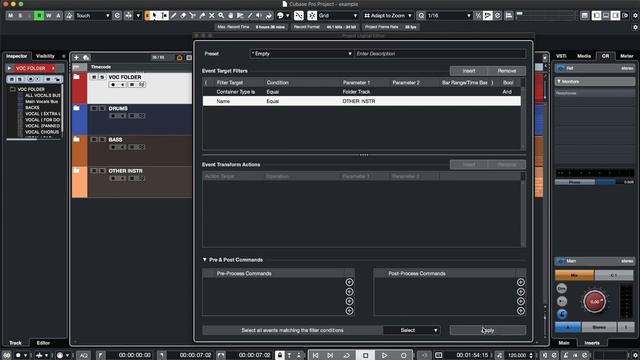Screen dimensions: 640x360
Task: Toggle right zone visibility icon
Action: click(615, 16)
